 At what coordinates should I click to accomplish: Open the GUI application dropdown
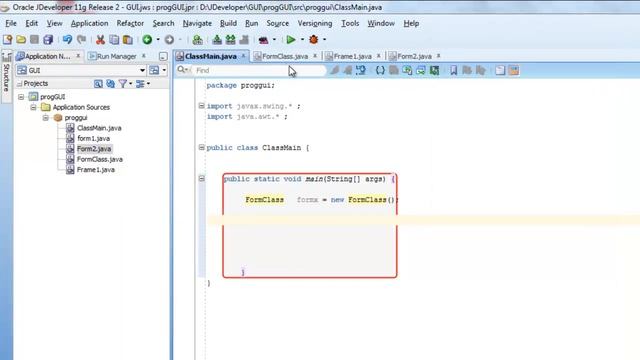(142, 70)
